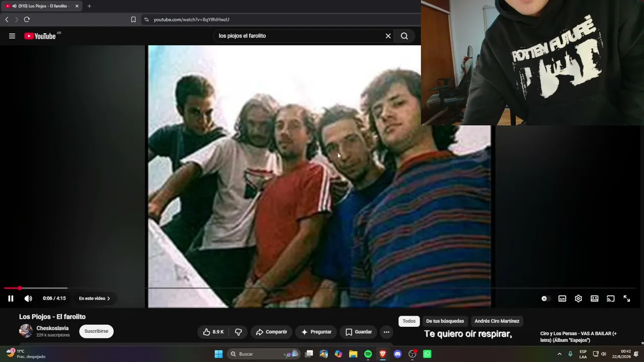The image size is (644, 362).
Task: Expand the 'En este video' chapters
Action: pos(94,299)
